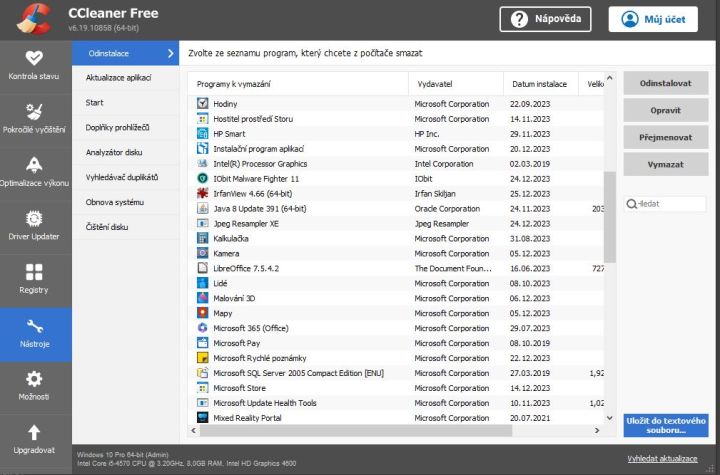Select the Kamera program icon
Viewport: 720px width, 475px height.
[202, 253]
